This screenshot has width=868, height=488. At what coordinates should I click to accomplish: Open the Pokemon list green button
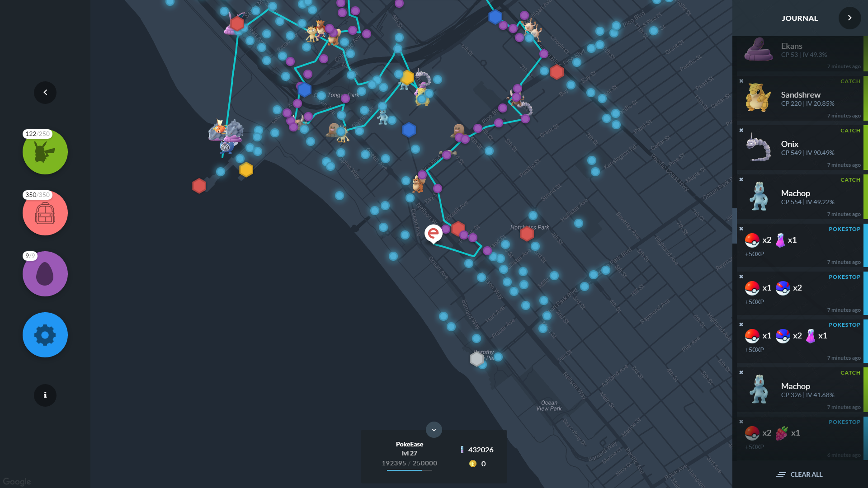tap(45, 152)
